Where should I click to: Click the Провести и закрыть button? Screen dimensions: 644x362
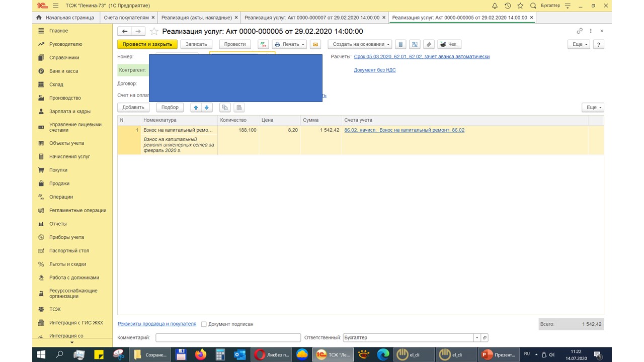click(147, 44)
